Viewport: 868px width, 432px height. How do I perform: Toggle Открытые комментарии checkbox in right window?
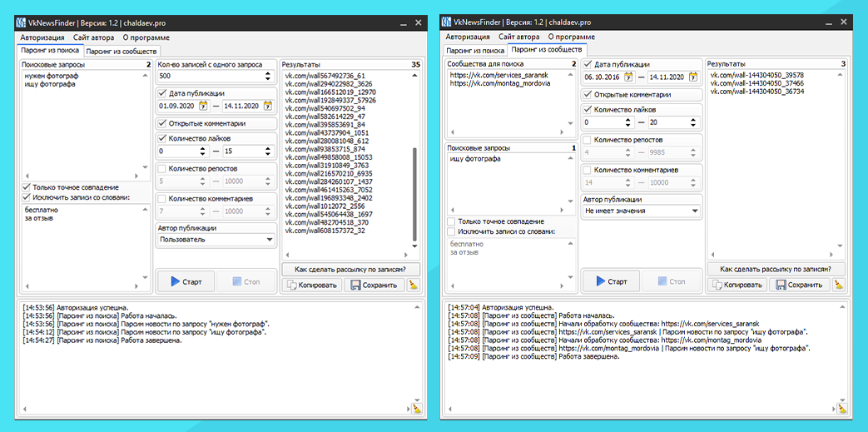(x=588, y=94)
